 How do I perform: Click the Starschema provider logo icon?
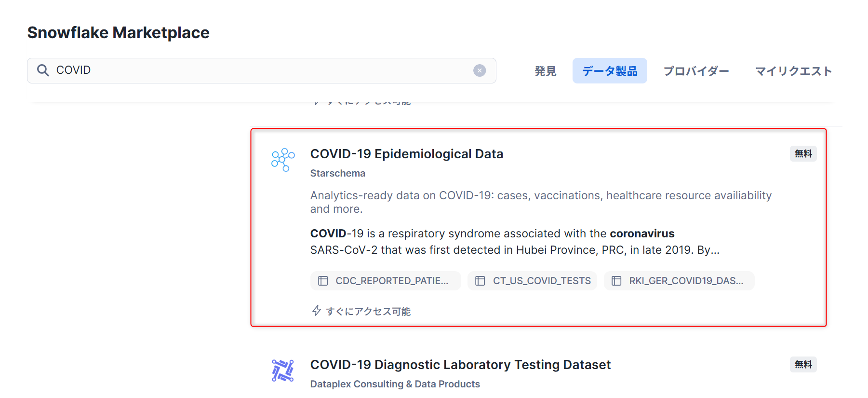point(283,160)
